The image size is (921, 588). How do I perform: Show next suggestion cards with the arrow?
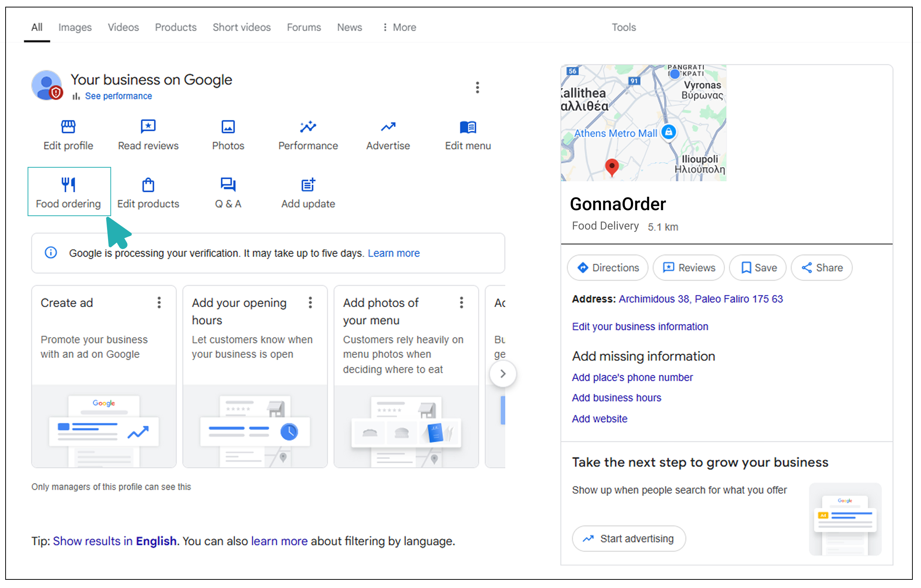pos(503,373)
